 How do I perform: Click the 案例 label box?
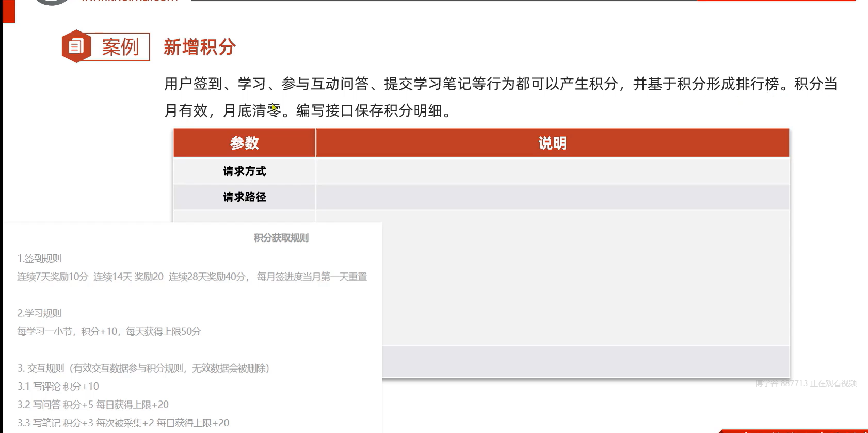click(120, 47)
